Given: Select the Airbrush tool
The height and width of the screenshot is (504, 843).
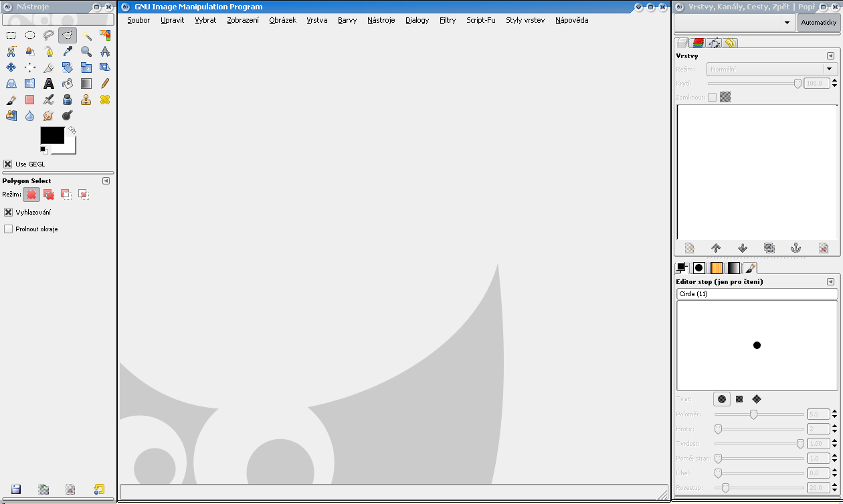Looking at the screenshot, I should coord(49,100).
